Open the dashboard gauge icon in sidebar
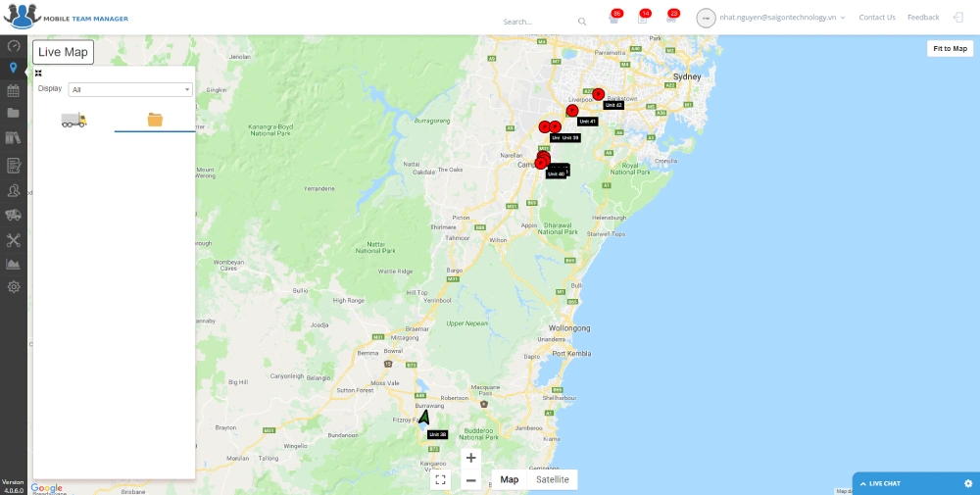This screenshot has height=495, width=980. (x=14, y=45)
